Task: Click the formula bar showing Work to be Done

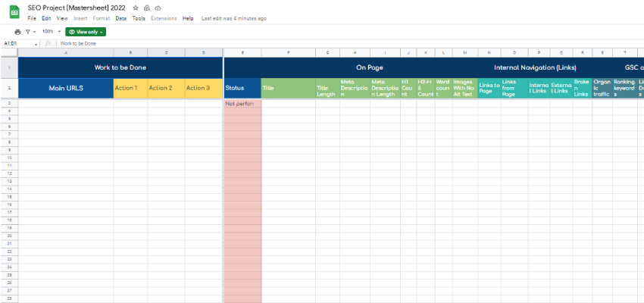Action: tap(227, 44)
